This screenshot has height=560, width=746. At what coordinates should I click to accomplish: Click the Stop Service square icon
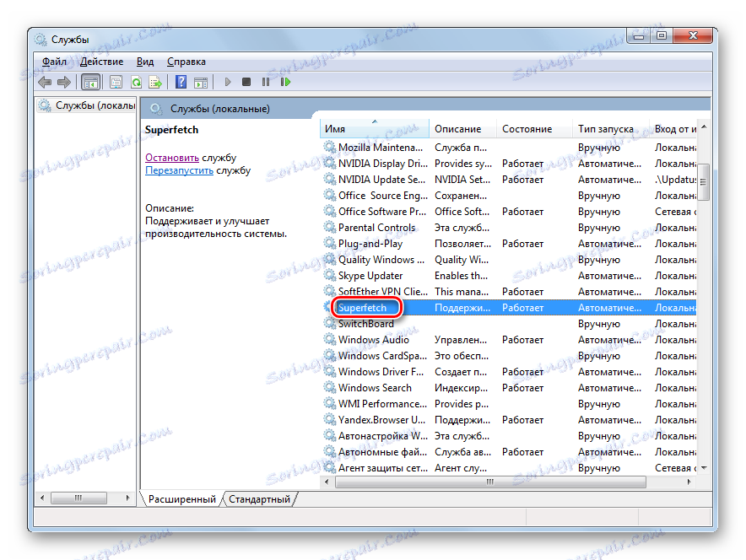point(246,82)
